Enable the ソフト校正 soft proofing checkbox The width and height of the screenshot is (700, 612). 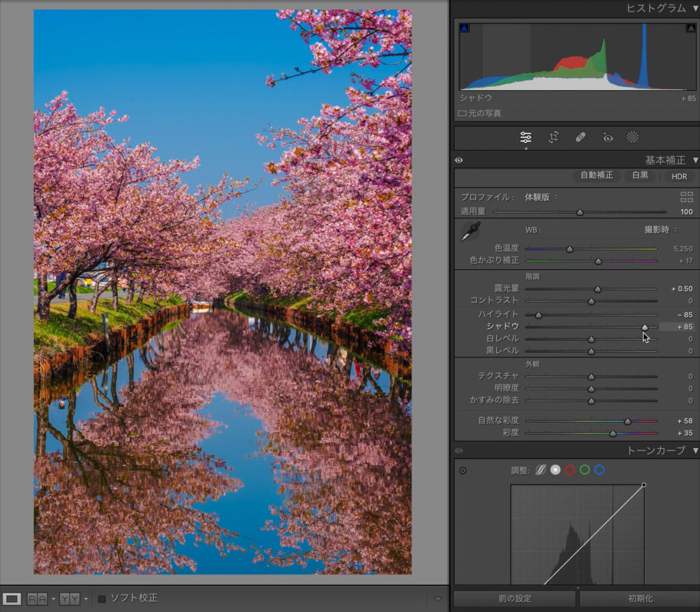102,599
